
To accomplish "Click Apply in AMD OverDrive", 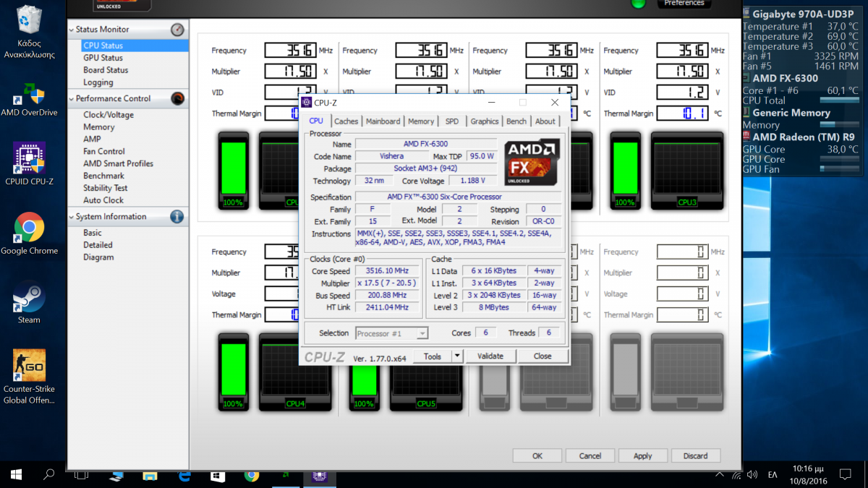I will coord(642,455).
